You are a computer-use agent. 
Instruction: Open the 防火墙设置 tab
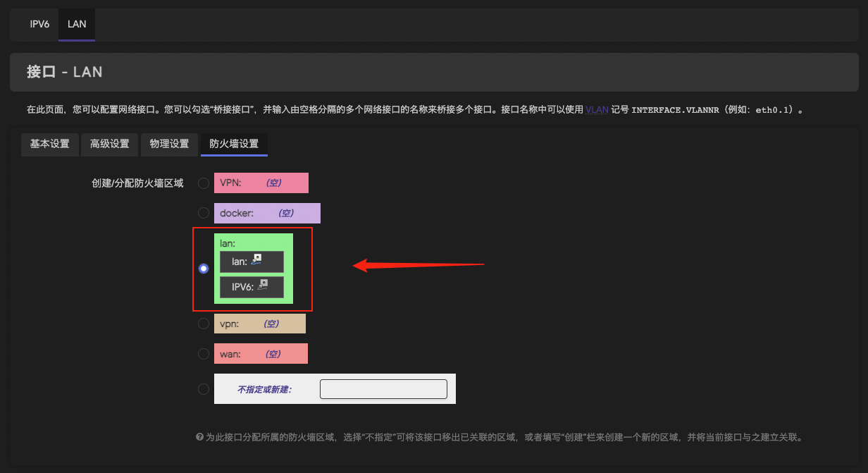(234, 144)
